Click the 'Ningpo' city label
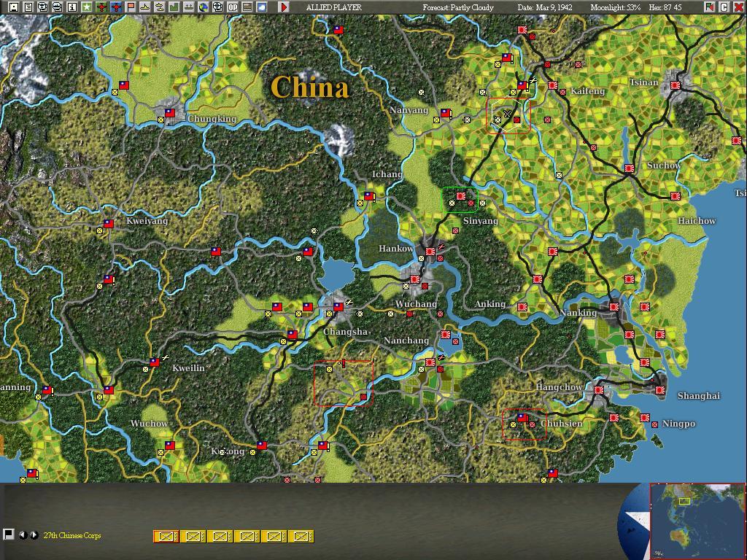This screenshot has height=560, width=747. click(678, 424)
